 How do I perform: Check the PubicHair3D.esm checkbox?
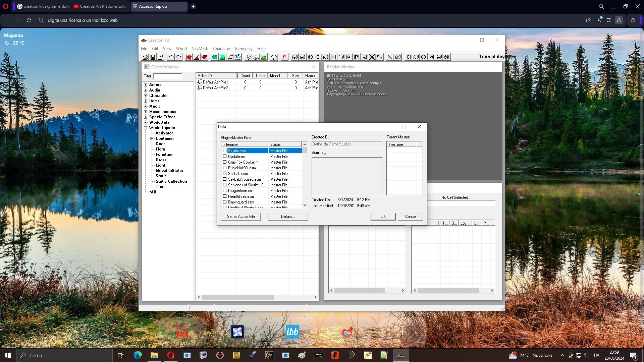coord(225,168)
